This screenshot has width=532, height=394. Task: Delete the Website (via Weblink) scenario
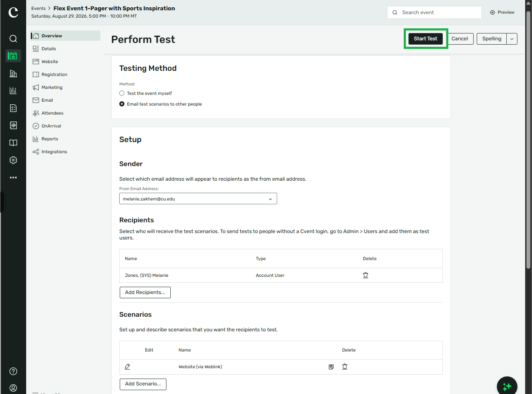coord(345,367)
